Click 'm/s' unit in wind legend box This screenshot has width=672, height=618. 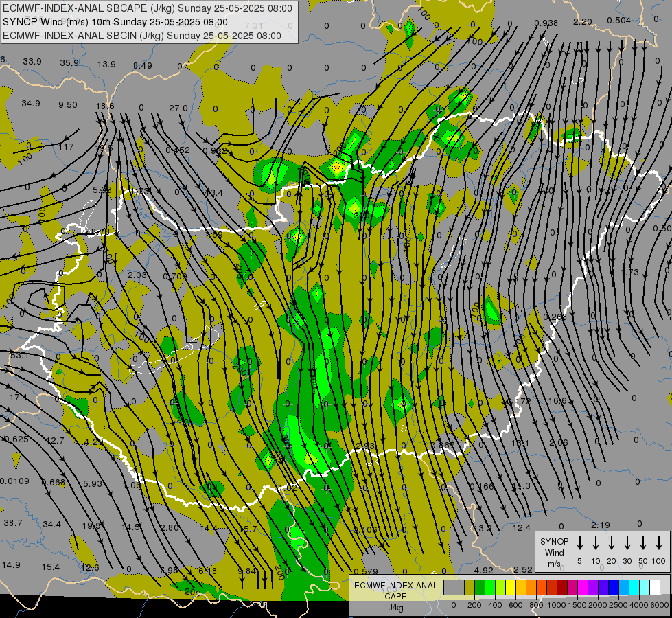[x=554, y=564]
